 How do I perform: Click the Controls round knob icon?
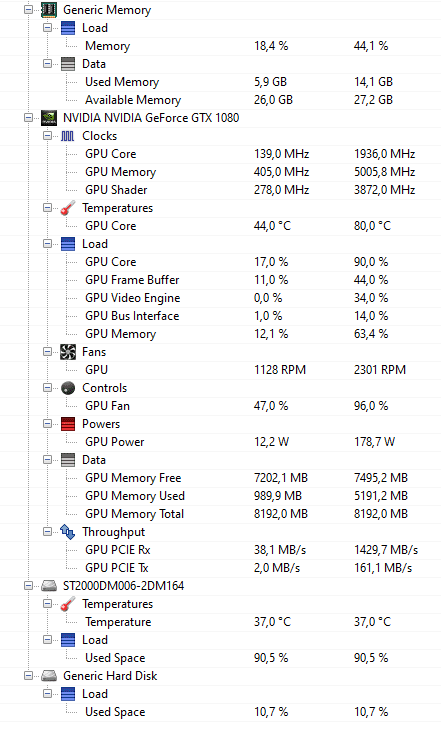pyautogui.click(x=68, y=388)
